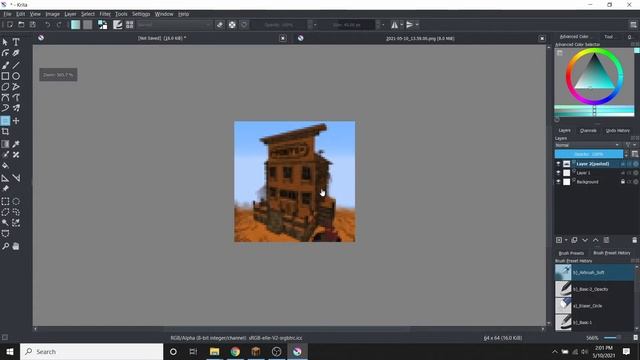Select the Assistant tool
This screenshot has width=640, height=360.
(5, 178)
